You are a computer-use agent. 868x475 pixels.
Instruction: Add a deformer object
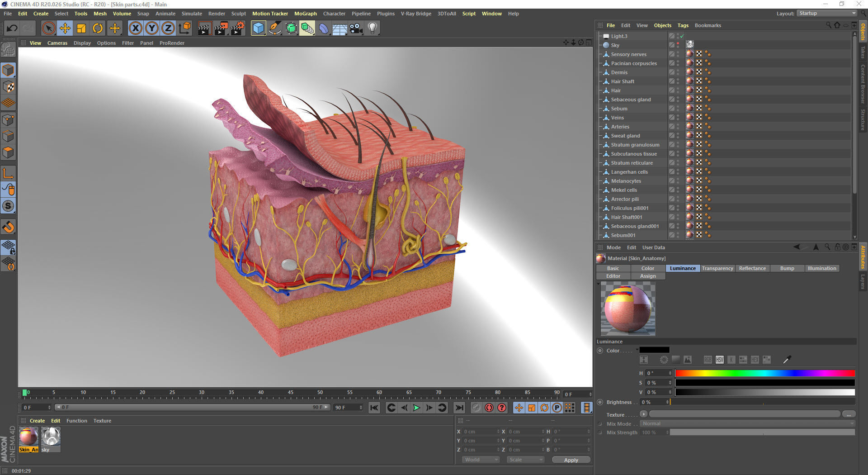[324, 28]
